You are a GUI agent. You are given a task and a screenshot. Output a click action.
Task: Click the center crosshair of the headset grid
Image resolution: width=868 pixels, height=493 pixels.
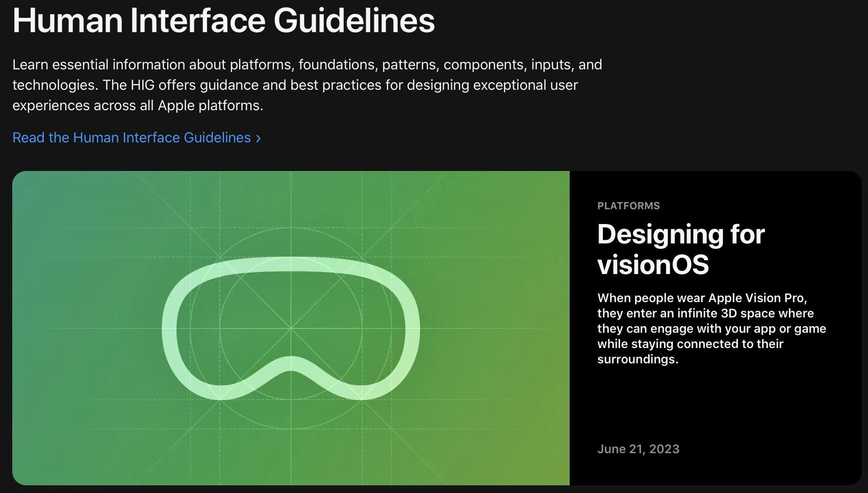click(291, 328)
